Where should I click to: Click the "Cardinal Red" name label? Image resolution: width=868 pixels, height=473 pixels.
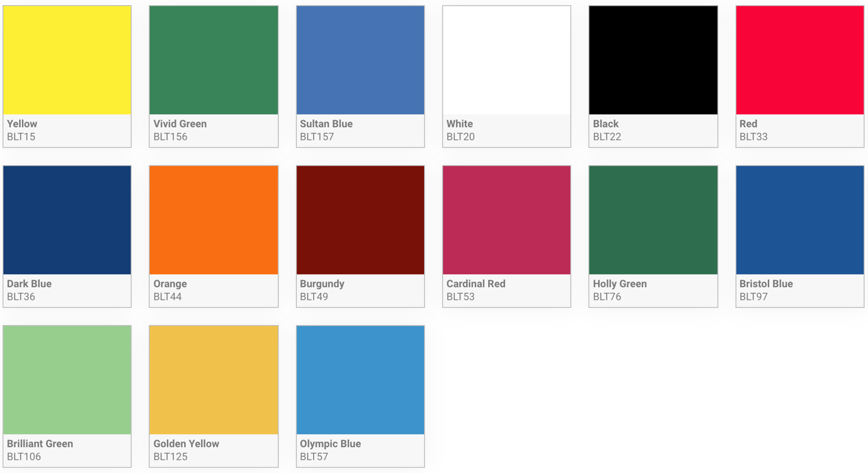pyautogui.click(x=476, y=284)
